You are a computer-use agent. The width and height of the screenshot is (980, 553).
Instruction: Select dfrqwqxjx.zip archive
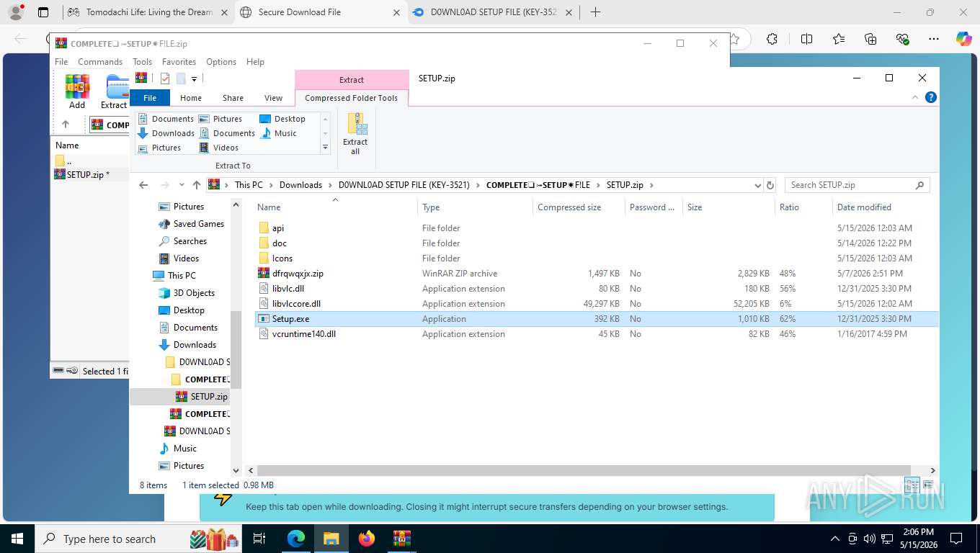(597, 274)
